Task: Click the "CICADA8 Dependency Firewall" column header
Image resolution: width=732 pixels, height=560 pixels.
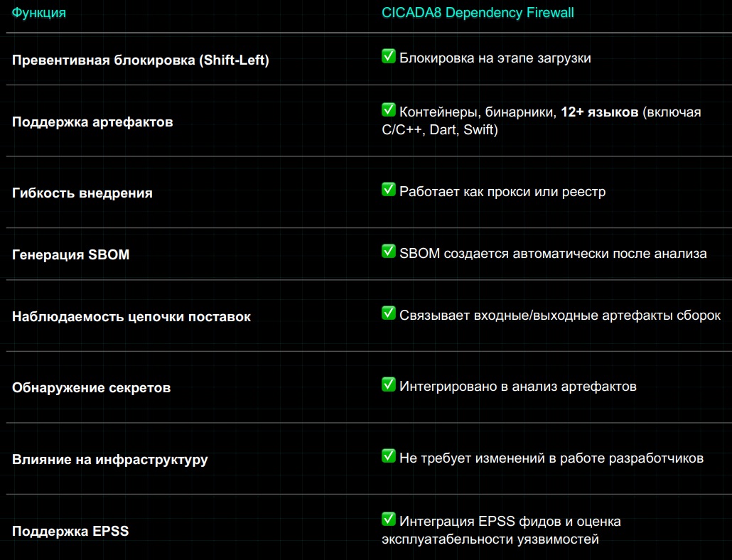Action: pyautogui.click(x=478, y=13)
